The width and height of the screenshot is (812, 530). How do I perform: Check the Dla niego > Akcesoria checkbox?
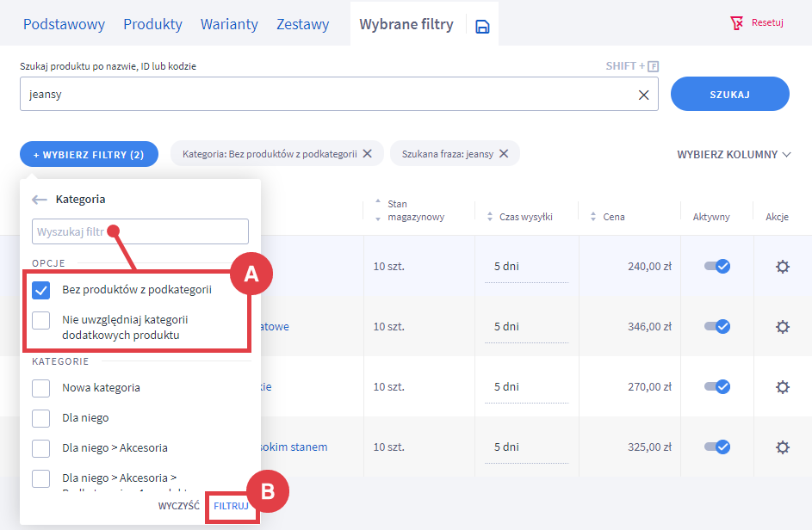point(41,448)
